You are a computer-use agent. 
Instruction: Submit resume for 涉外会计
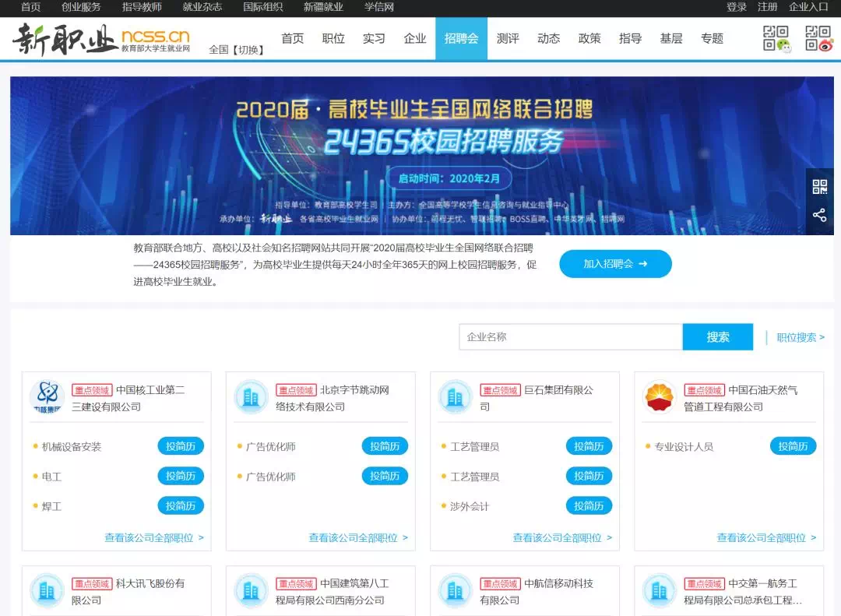point(589,505)
